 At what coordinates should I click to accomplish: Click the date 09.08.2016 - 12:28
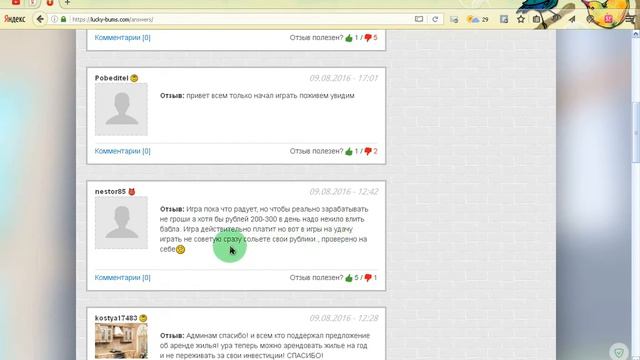(344, 318)
